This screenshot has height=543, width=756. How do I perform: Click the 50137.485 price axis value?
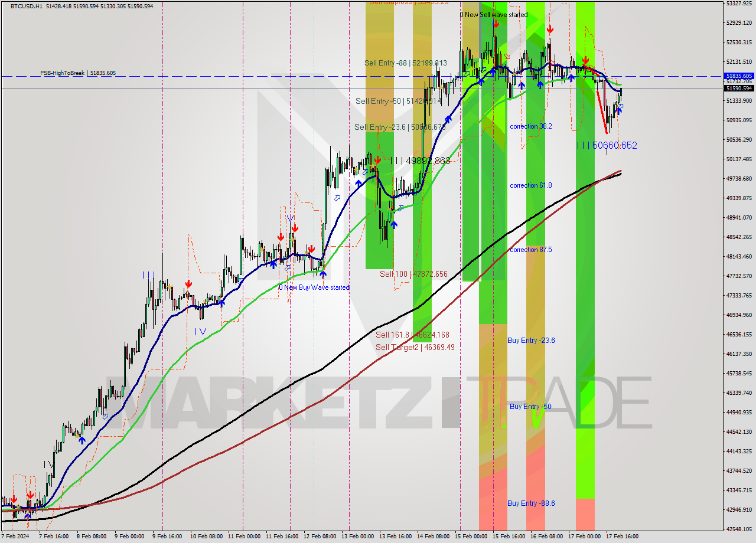(739, 159)
